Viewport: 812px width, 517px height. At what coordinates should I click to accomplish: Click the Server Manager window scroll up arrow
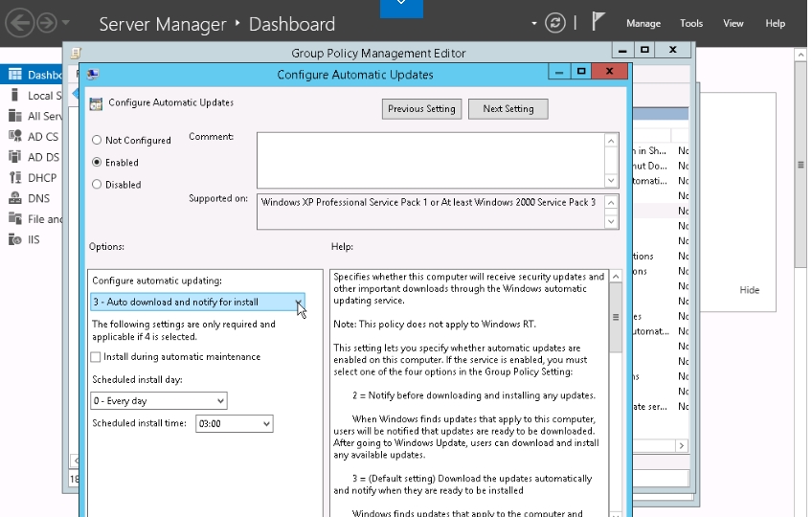pyautogui.click(x=801, y=55)
